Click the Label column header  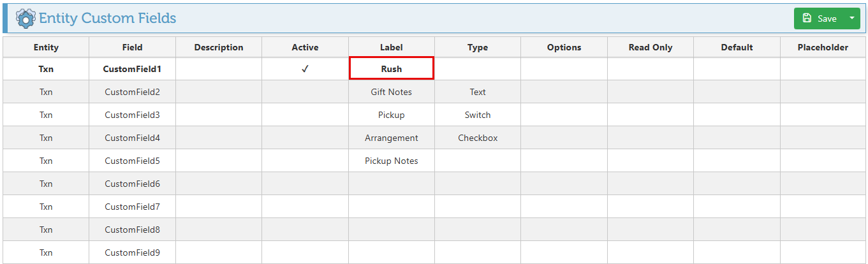392,47
